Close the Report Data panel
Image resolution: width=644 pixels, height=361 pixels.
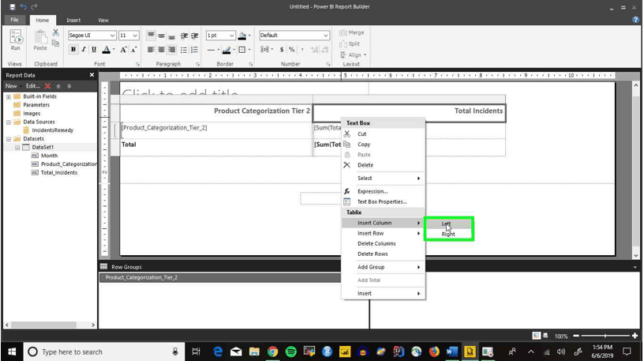pyautogui.click(x=92, y=75)
